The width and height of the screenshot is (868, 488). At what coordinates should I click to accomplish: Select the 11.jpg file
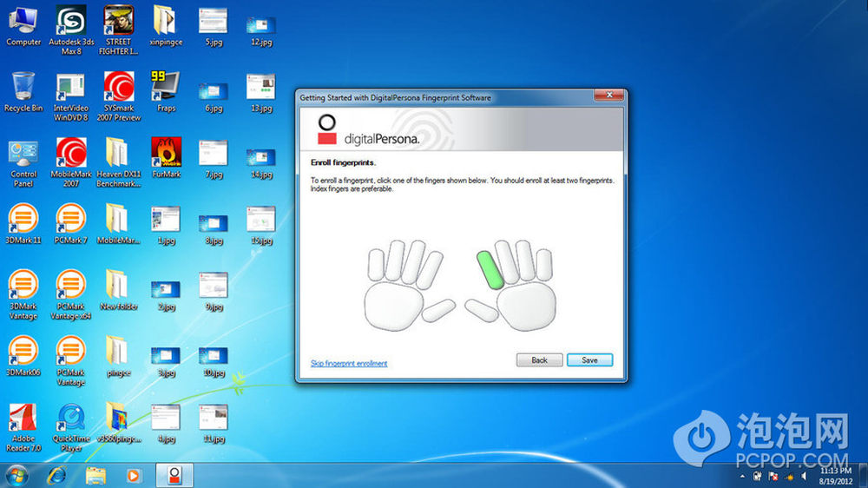pyautogui.click(x=214, y=424)
